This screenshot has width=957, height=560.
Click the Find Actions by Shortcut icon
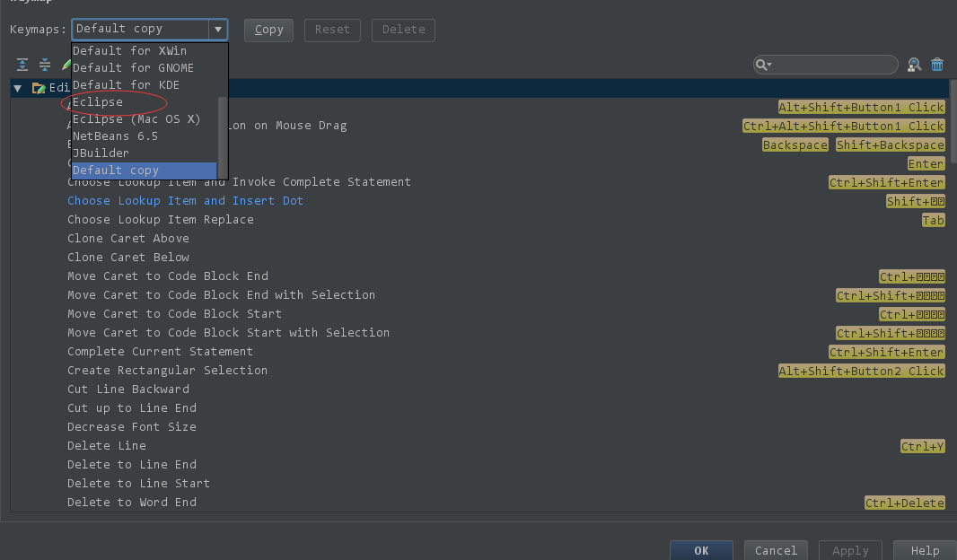click(914, 65)
